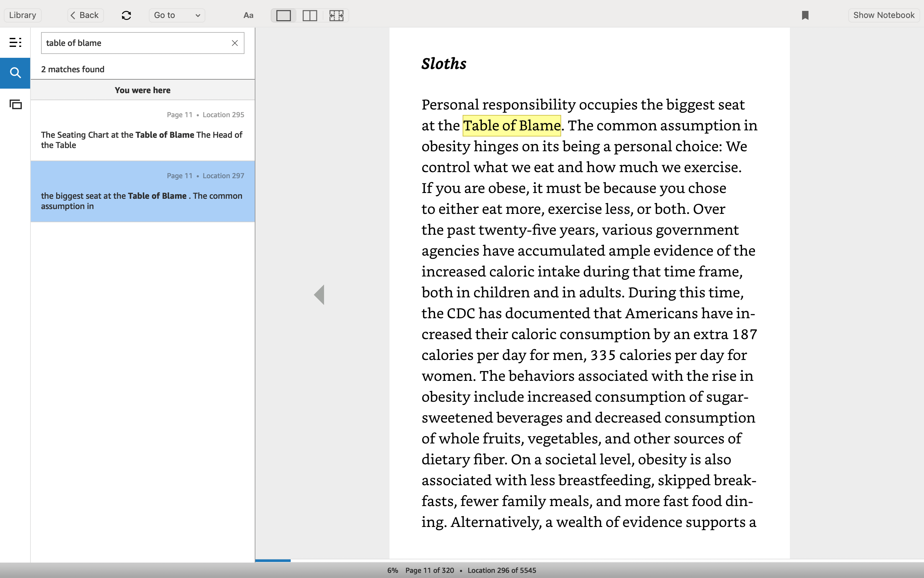Show the Notebook panel
The height and width of the screenshot is (578, 924).
884,15
